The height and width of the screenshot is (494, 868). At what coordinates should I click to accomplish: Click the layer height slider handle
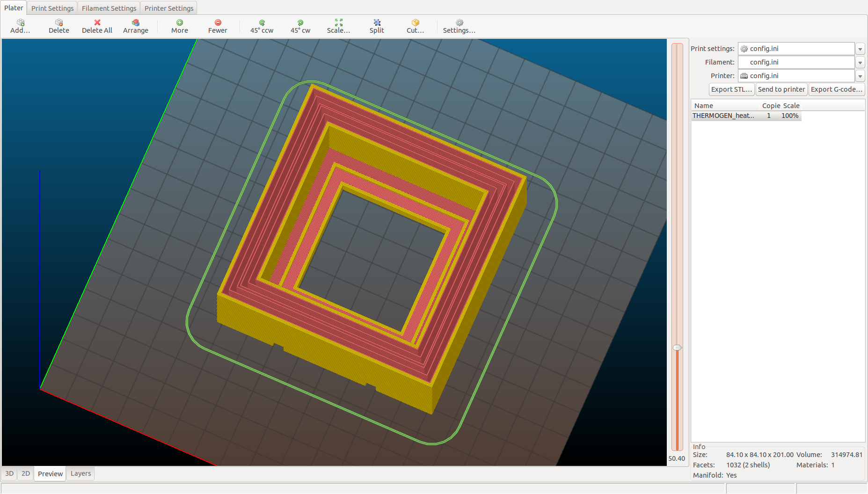pyautogui.click(x=677, y=348)
